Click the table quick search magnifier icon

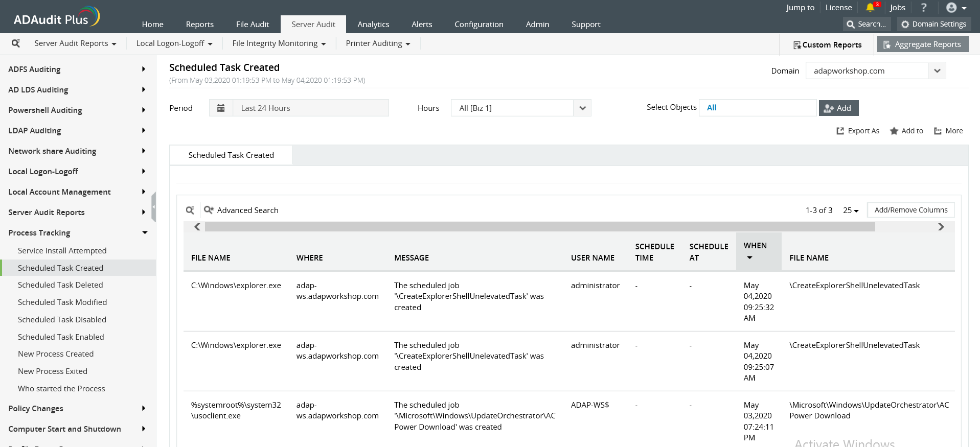(x=190, y=210)
